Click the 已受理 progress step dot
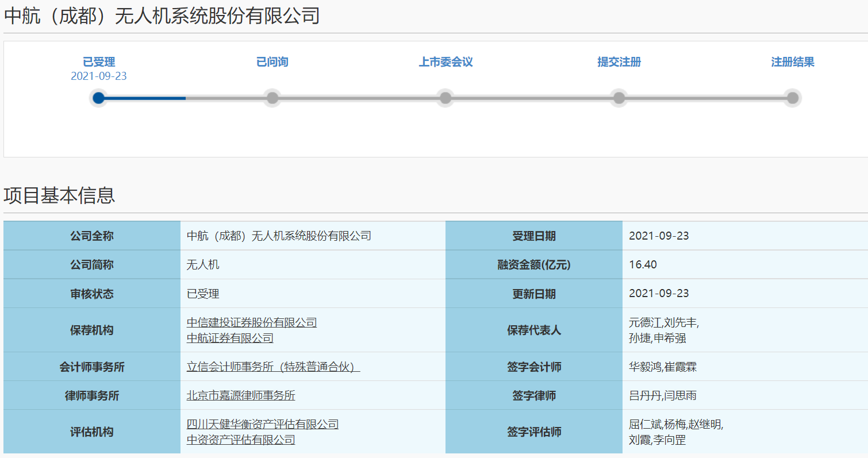 click(x=99, y=98)
